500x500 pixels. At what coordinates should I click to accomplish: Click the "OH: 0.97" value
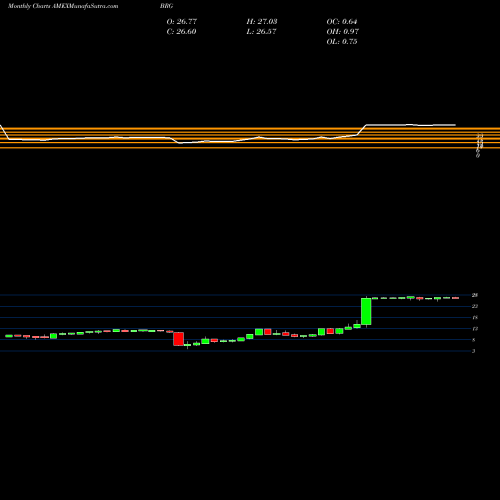click(x=342, y=31)
